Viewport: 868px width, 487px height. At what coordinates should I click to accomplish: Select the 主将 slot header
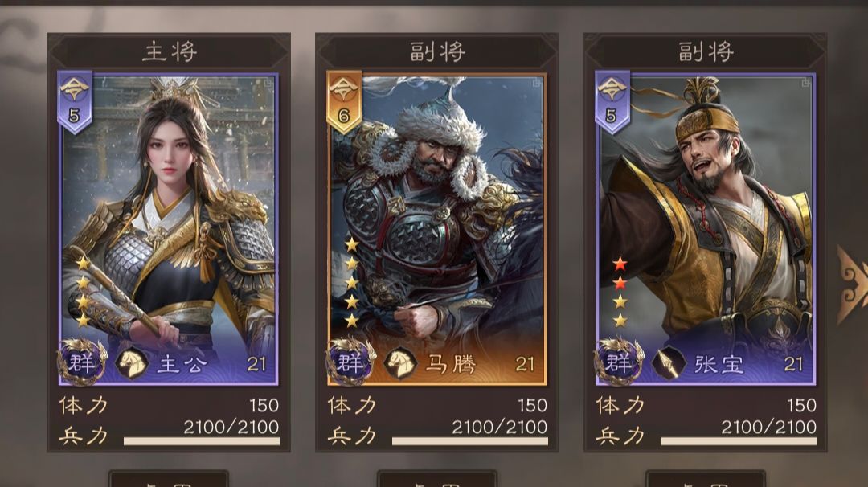169,52
